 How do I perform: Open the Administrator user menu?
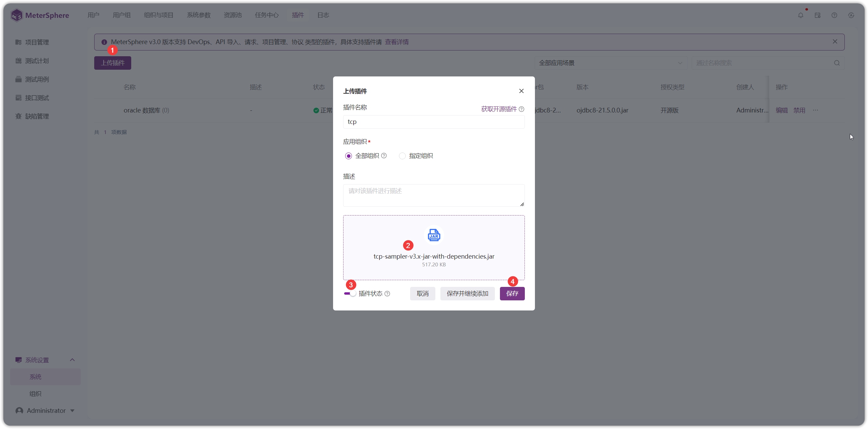click(45, 410)
